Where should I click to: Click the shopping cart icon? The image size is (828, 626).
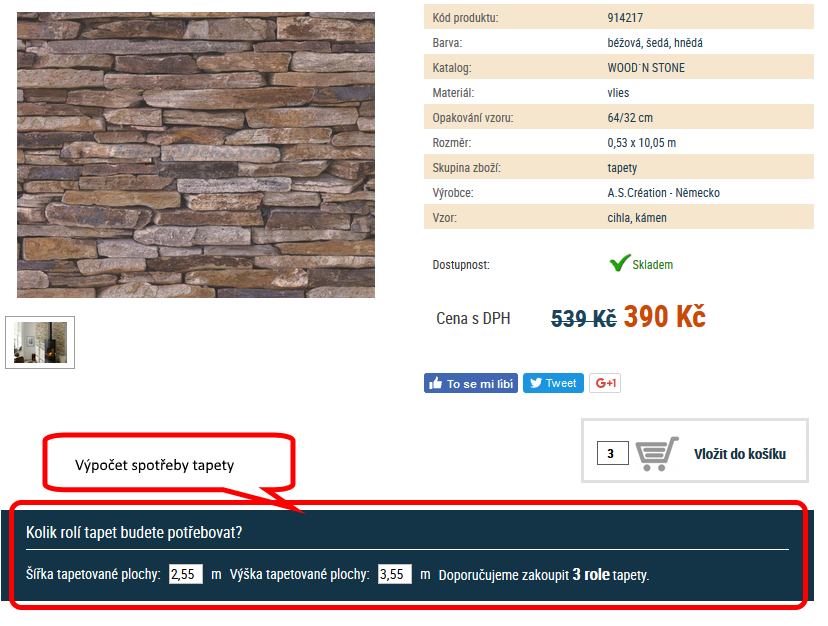pyautogui.click(x=656, y=453)
